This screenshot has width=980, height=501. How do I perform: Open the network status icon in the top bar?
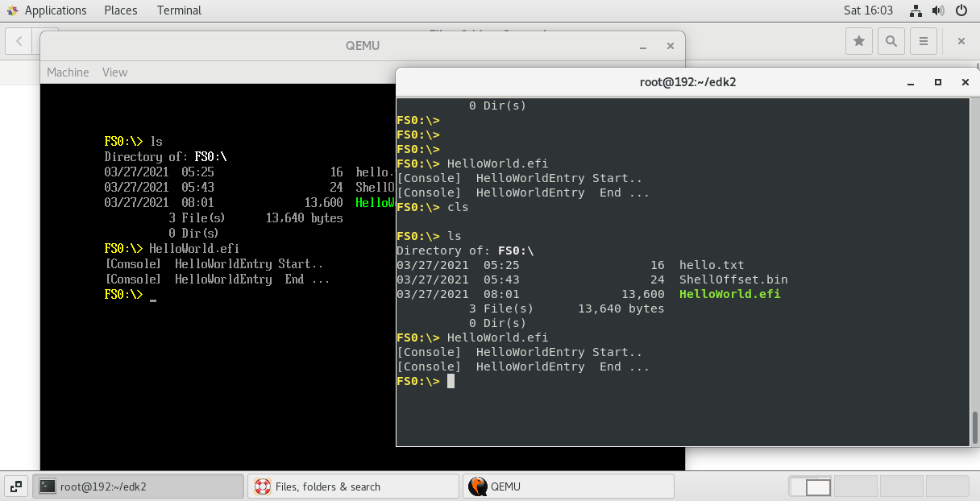[915, 10]
